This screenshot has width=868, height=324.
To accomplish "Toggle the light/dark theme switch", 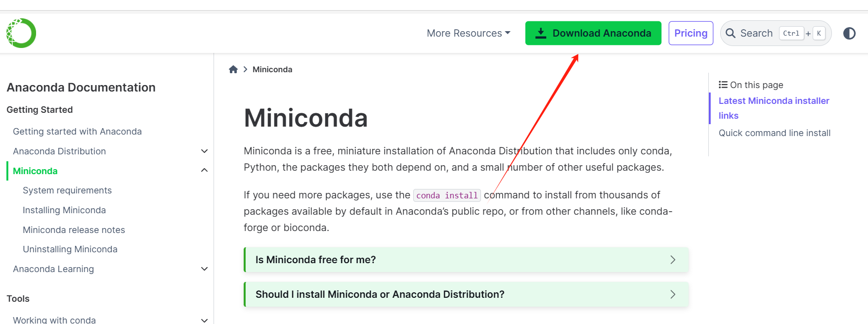I will pyautogui.click(x=849, y=33).
